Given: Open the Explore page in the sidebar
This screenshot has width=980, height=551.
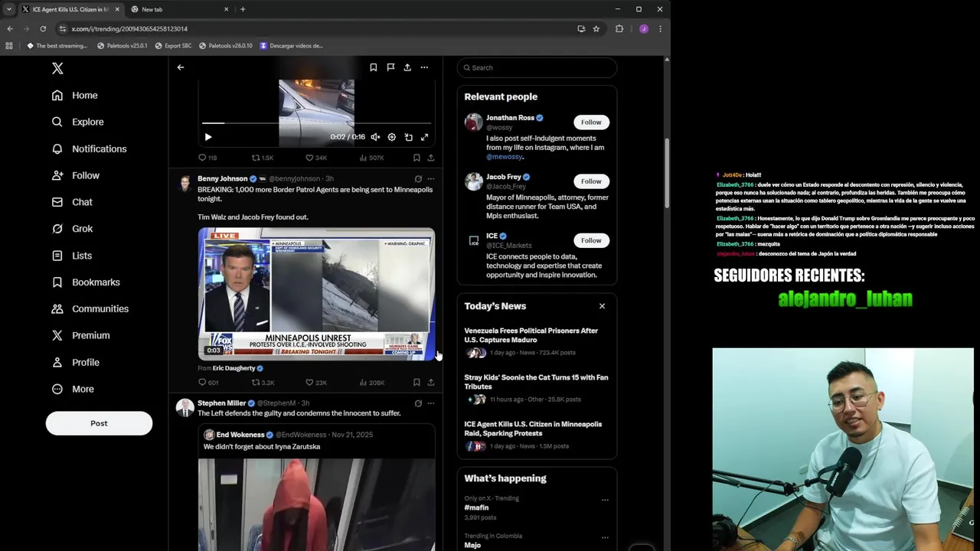Looking at the screenshot, I should (77, 122).
